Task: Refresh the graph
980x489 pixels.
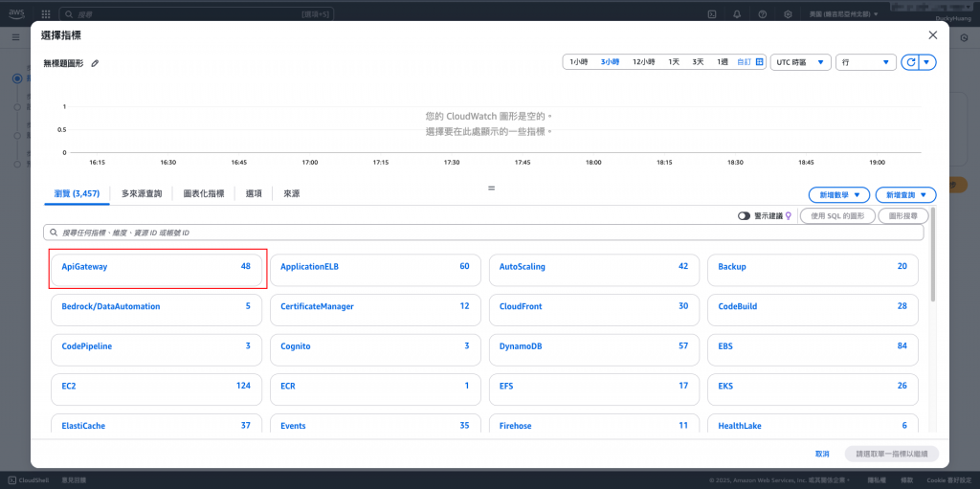Action: (x=911, y=62)
